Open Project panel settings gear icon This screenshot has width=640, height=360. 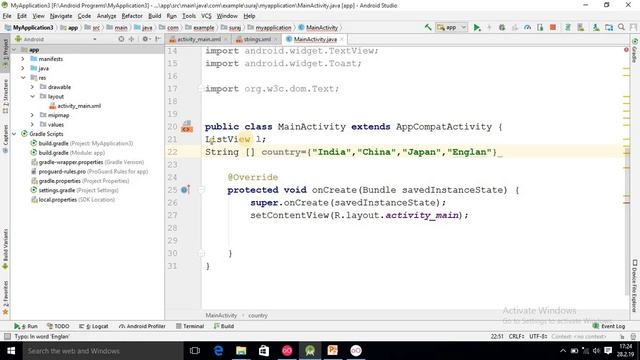click(x=146, y=39)
